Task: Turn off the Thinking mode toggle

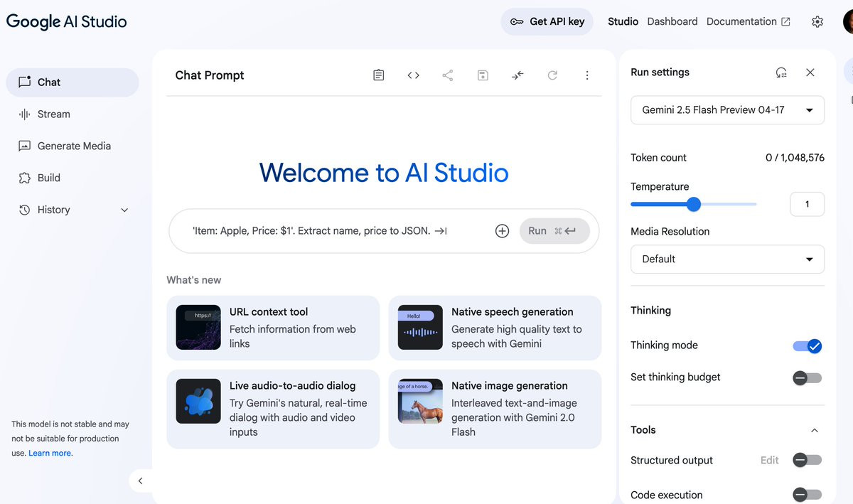Action: pos(808,346)
